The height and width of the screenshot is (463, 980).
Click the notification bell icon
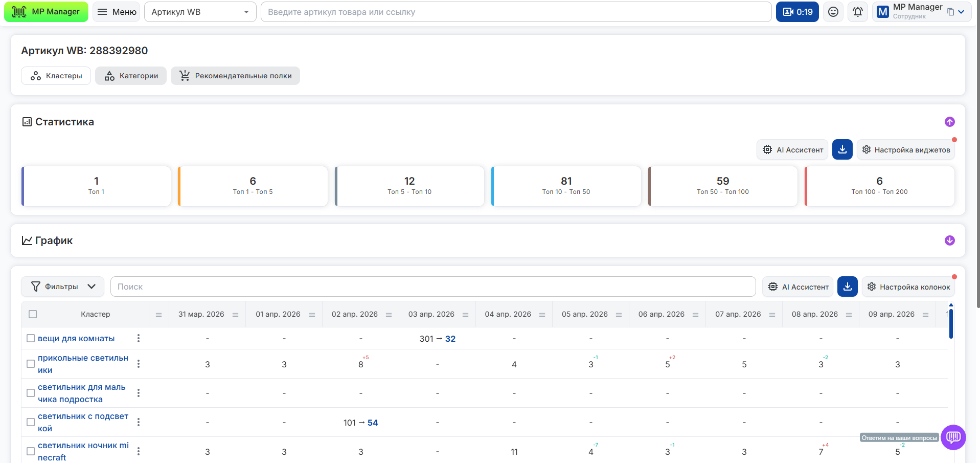pyautogui.click(x=857, y=12)
